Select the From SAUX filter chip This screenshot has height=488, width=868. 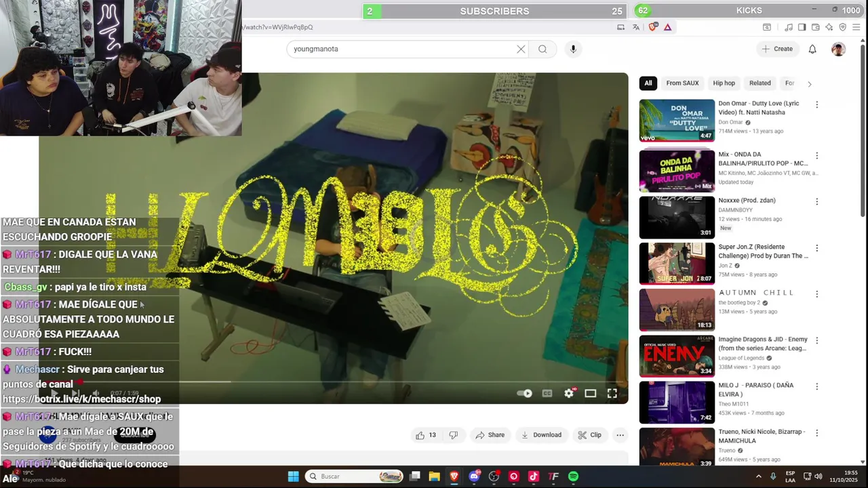tap(682, 83)
